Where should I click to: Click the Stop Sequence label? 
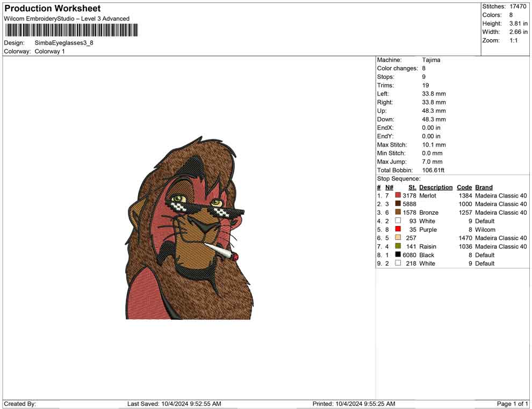[x=399, y=179]
